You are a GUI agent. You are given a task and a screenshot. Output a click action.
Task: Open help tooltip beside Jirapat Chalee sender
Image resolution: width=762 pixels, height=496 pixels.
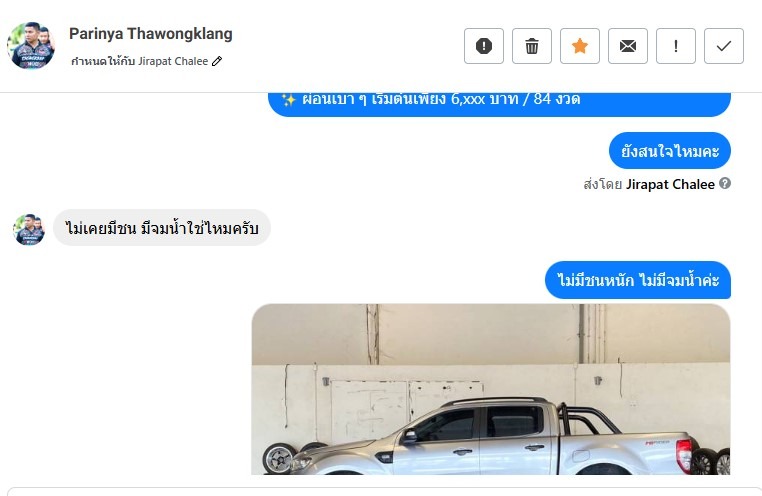coord(725,184)
